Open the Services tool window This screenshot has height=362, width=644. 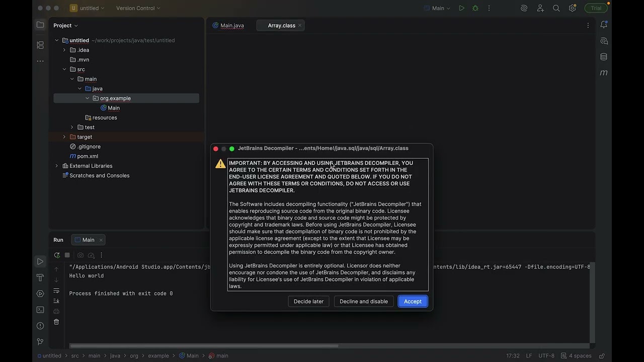(x=40, y=294)
